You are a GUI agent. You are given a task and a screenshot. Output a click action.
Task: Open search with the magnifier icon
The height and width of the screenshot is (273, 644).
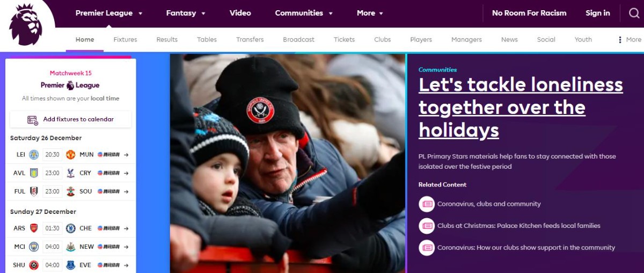pyautogui.click(x=634, y=13)
